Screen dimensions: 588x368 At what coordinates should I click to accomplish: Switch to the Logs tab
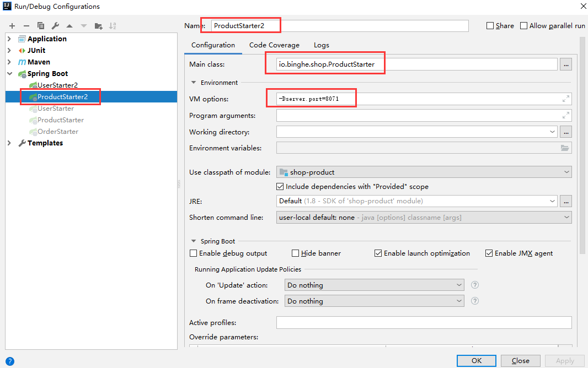322,45
